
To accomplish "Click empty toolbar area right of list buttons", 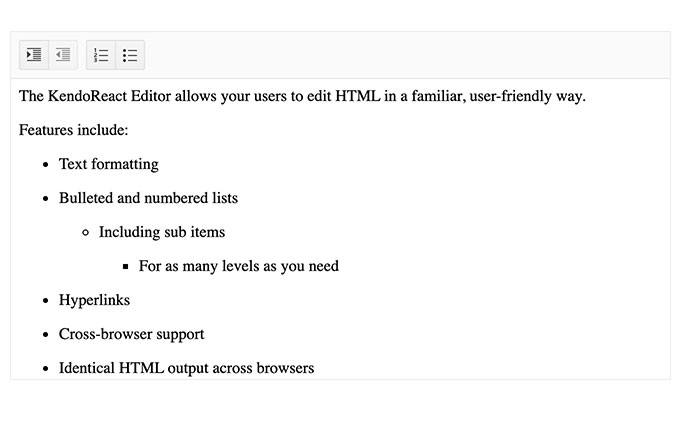I will click(x=407, y=55).
